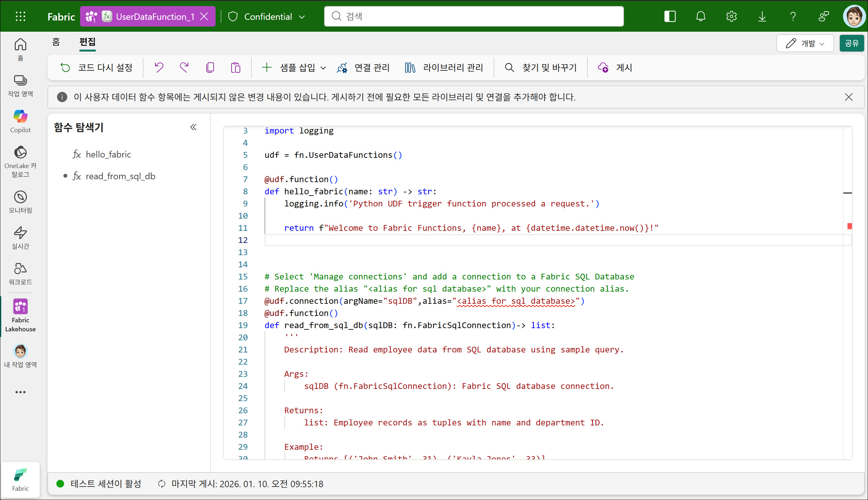Switch to the 홈 tab
The image size is (868, 500).
56,42
